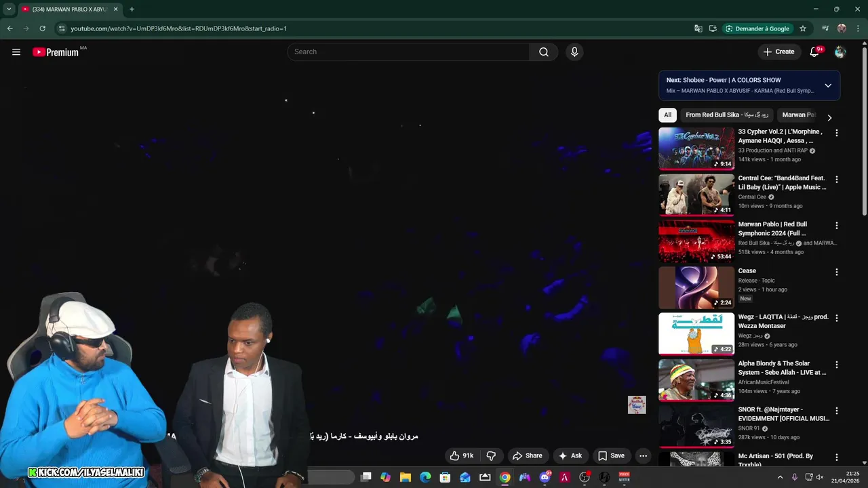Click install app icon in address bar
Image resolution: width=868 pixels, height=488 pixels.
click(713, 28)
